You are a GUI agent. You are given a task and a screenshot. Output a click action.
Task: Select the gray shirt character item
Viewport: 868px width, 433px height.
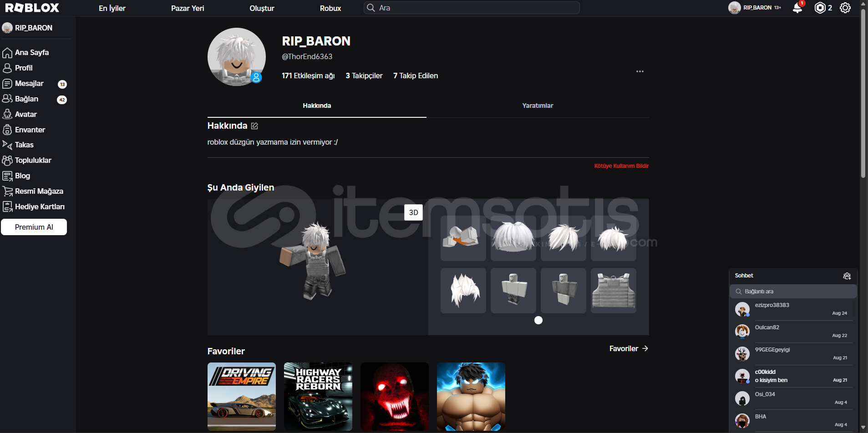[x=563, y=291]
